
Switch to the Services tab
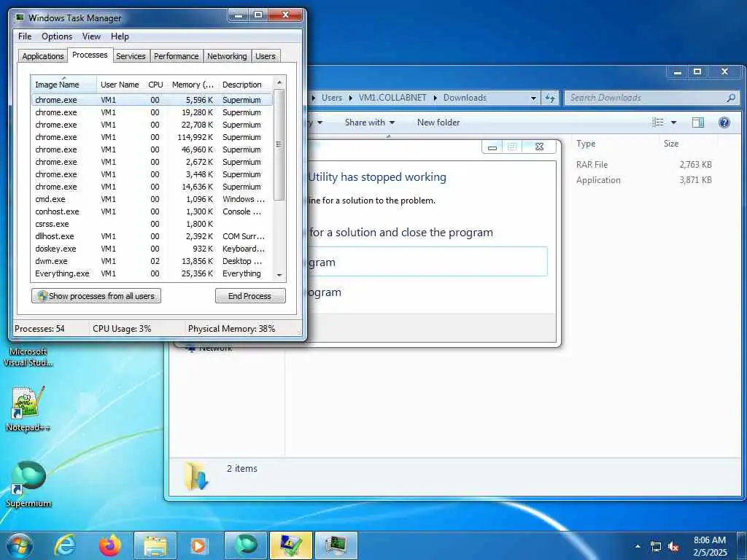tap(131, 56)
